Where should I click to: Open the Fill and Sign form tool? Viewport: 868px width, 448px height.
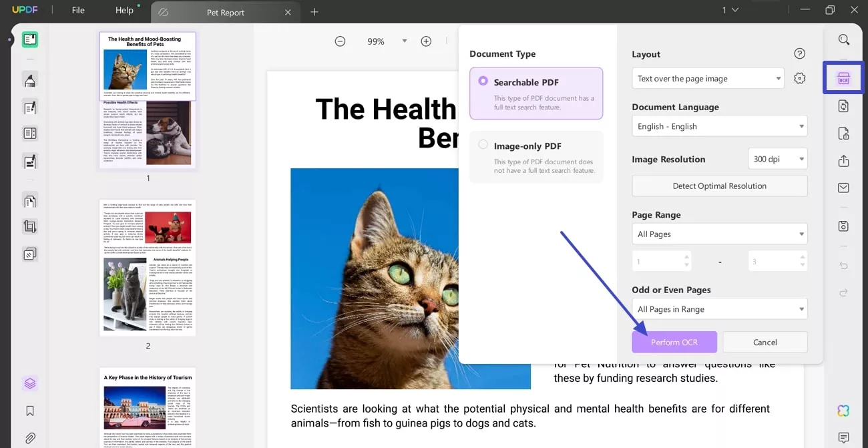[x=30, y=161]
